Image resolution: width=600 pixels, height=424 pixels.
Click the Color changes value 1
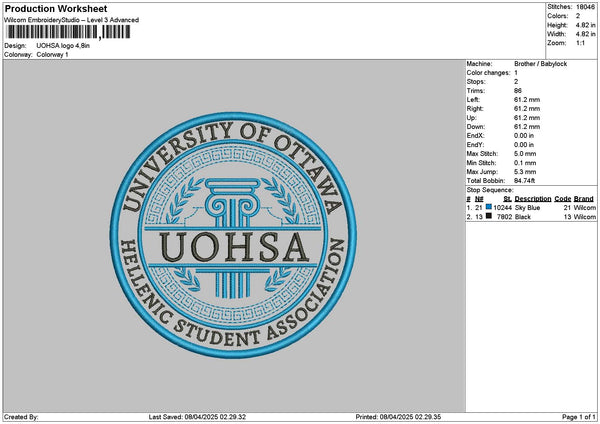[x=516, y=73]
